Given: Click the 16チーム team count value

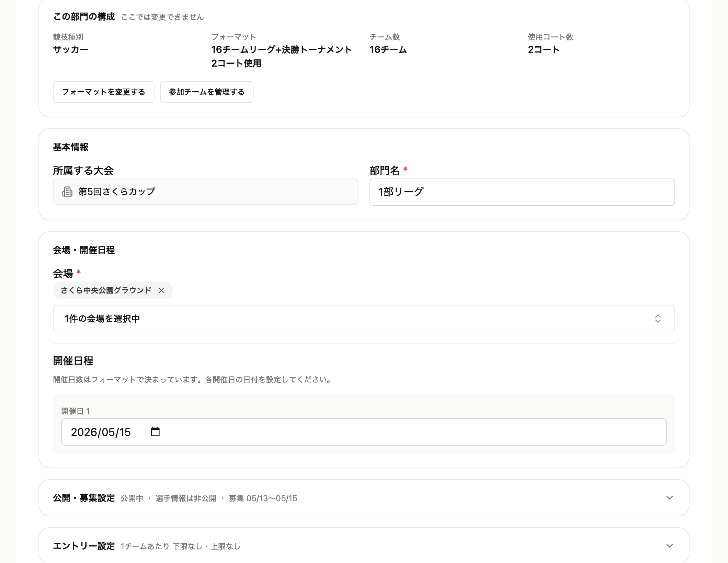Looking at the screenshot, I should coord(388,49).
